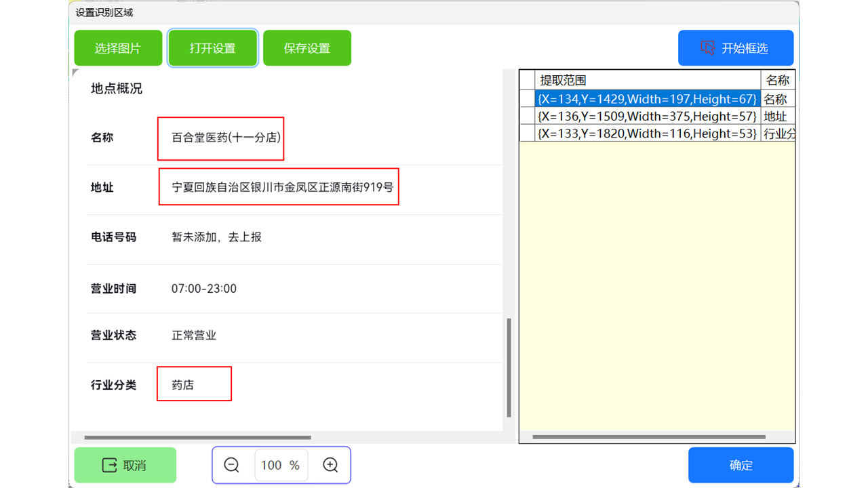Save settings via 保存设置 button
Image resolution: width=868 pixels, height=488 pixels.
pos(307,48)
